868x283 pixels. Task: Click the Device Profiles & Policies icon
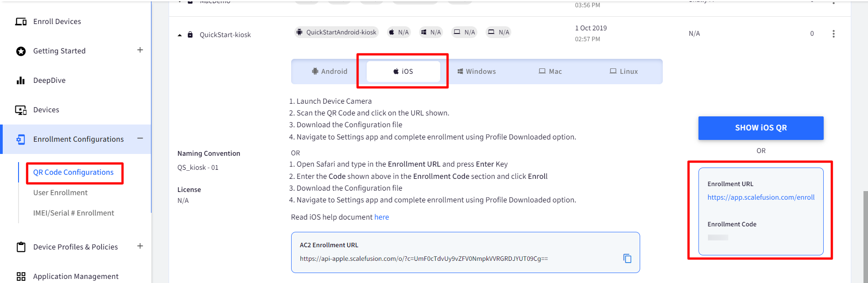[x=21, y=247]
